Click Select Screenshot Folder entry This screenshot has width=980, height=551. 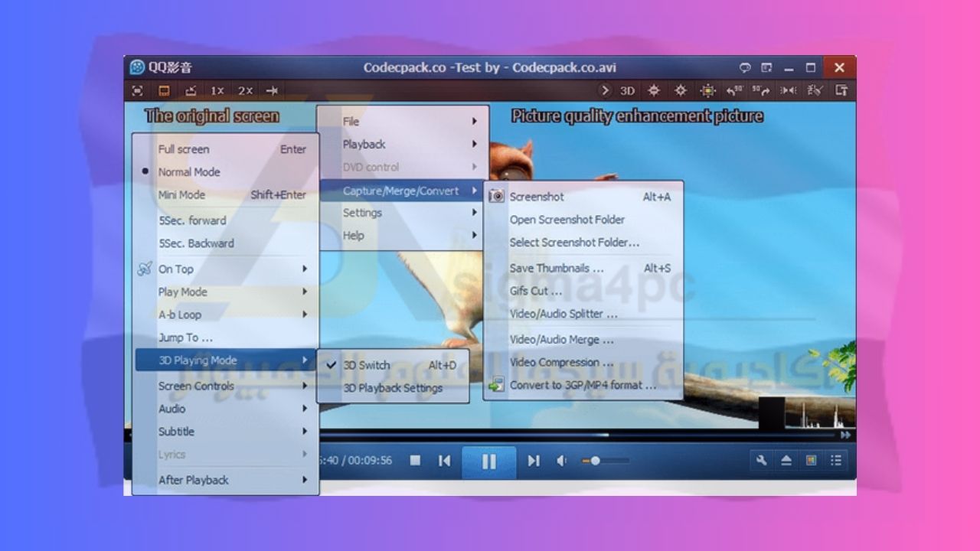pos(583,243)
